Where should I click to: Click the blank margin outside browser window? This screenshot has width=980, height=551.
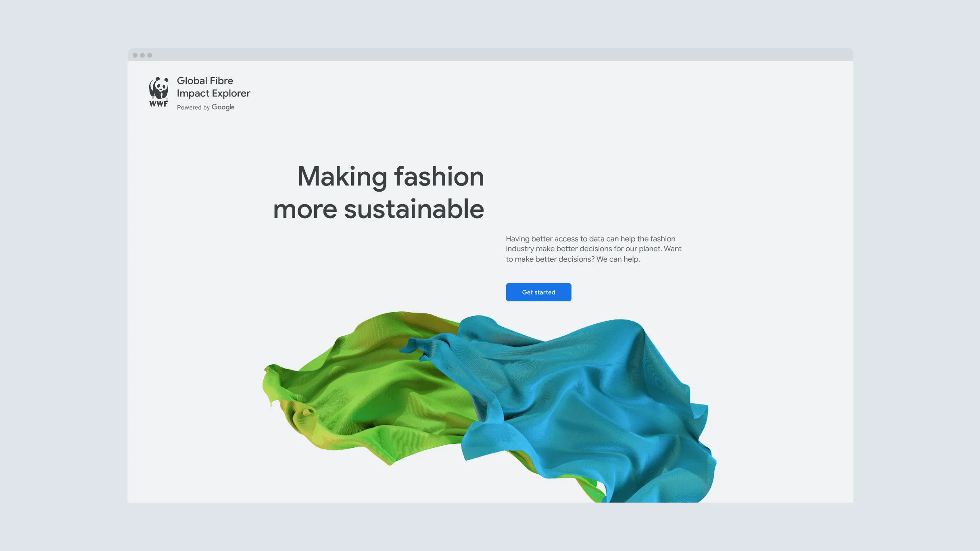(x=60, y=282)
